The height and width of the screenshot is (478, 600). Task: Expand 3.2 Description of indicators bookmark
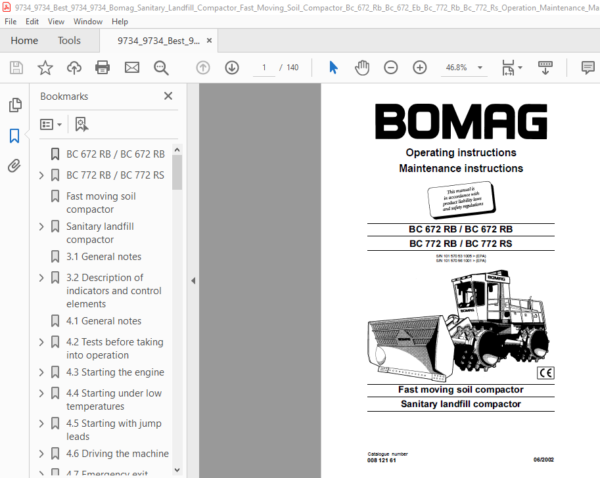tap(41, 278)
